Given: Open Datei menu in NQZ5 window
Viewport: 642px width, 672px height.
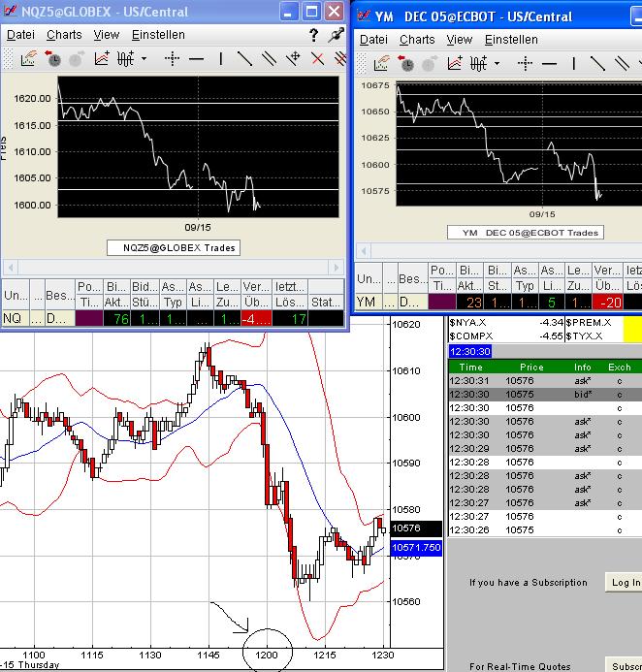Looking at the screenshot, I should (20, 35).
